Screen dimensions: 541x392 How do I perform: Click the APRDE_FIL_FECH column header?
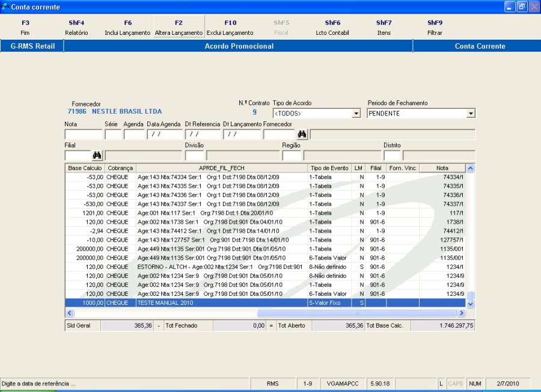click(x=221, y=168)
